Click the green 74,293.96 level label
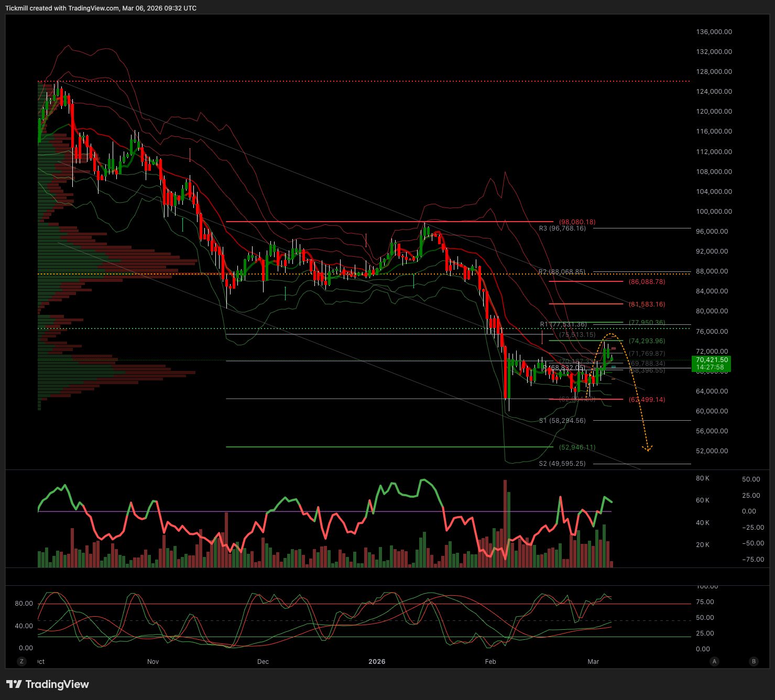The image size is (775, 700). [647, 341]
